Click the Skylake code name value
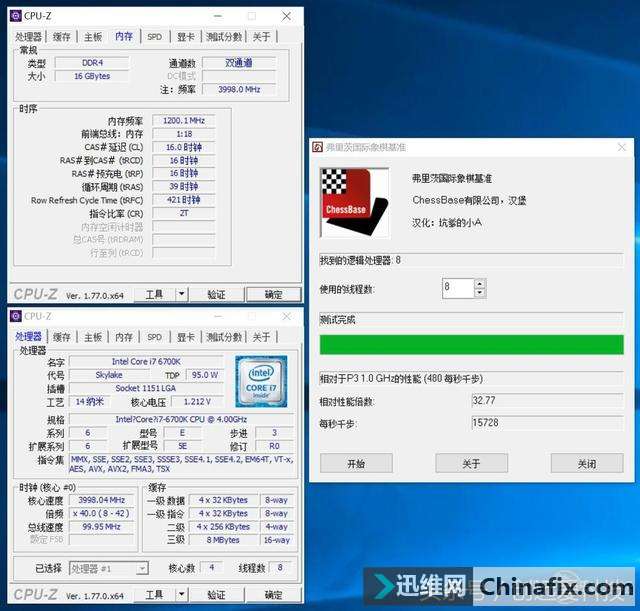This screenshot has height=611, width=640. click(109, 375)
